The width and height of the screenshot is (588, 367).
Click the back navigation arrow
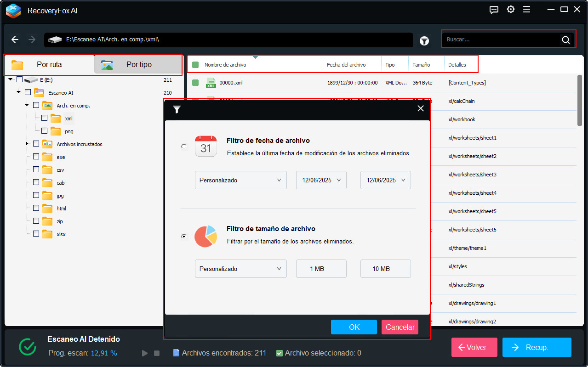pyautogui.click(x=15, y=40)
